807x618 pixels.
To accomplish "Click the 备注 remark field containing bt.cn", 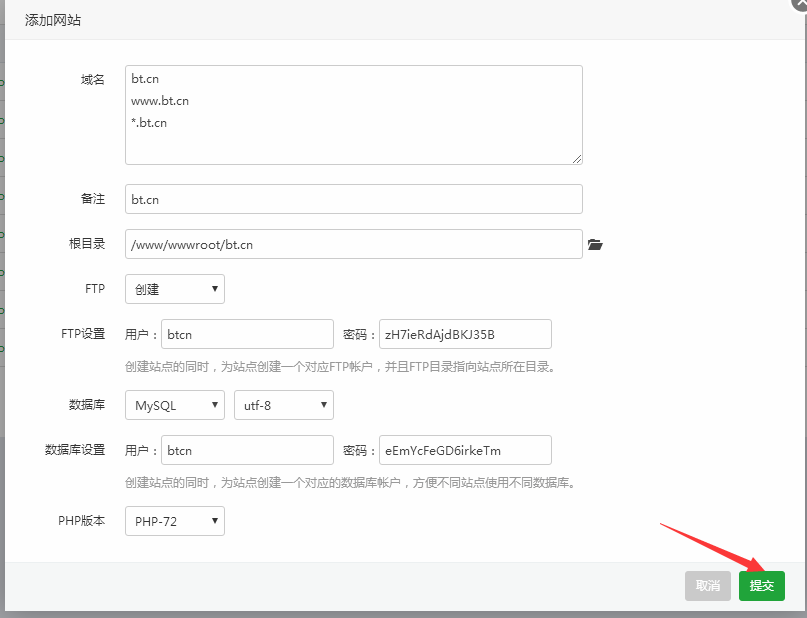I will (354, 199).
